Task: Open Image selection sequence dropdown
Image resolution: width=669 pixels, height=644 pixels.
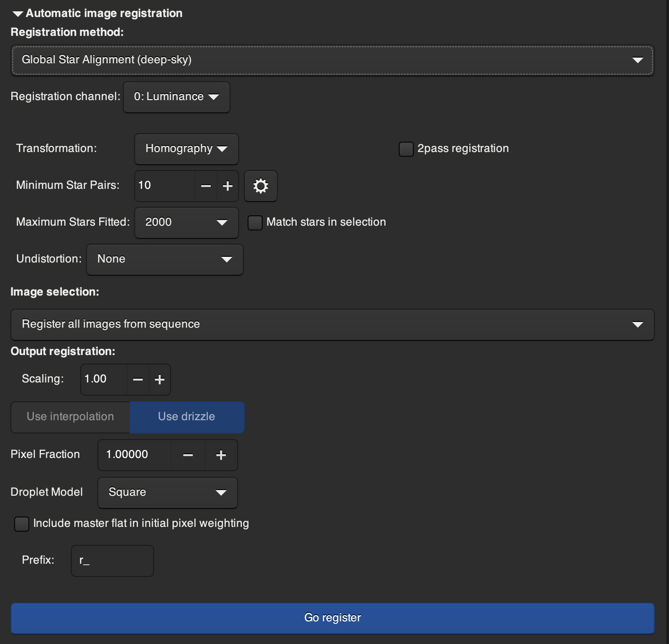Action: pyautogui.click(x=332, y=325)
